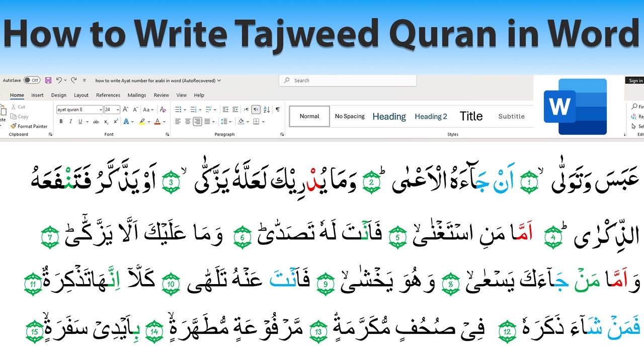Switch to the Design tab

[58, 95]
